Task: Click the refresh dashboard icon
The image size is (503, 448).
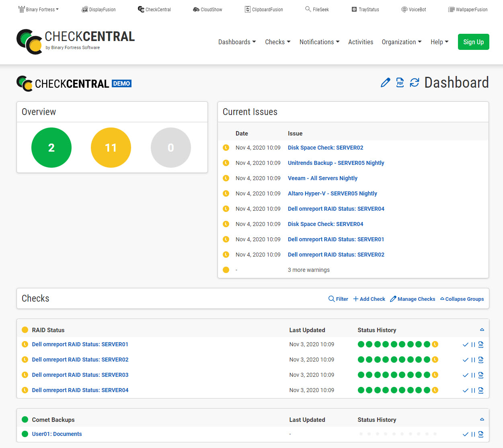Action: click(x=414, y=82)
